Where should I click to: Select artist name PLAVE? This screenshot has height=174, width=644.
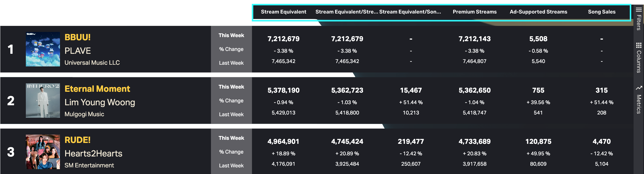(x=77, y=51)
